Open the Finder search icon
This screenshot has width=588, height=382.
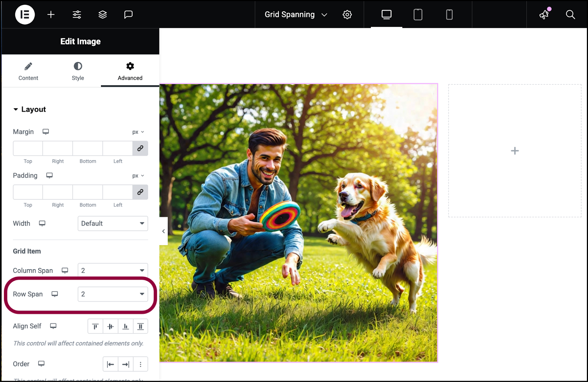[x=570, y=15]
